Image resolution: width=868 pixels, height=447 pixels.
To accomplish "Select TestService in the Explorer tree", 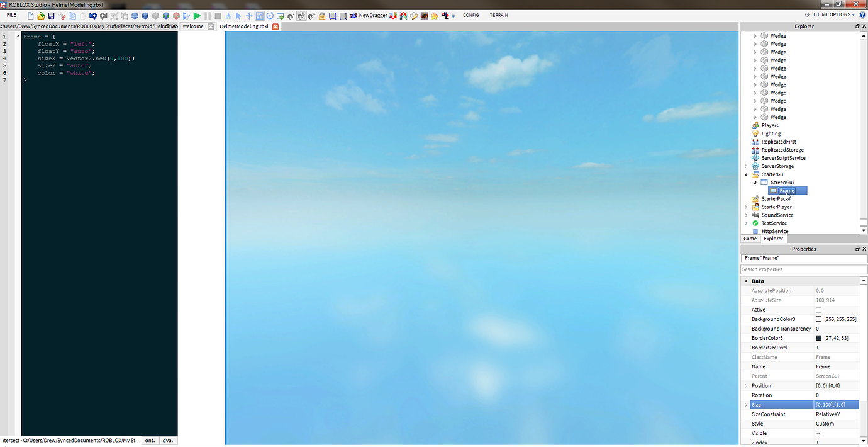I will point(774,224).
